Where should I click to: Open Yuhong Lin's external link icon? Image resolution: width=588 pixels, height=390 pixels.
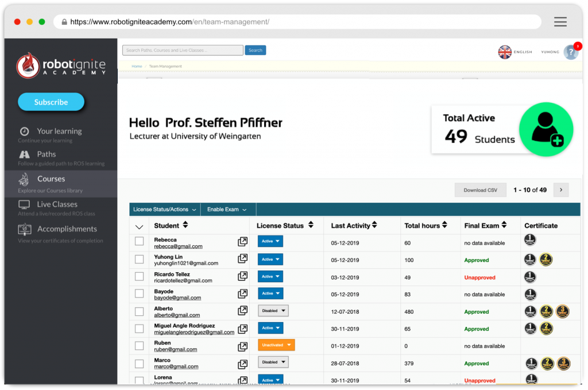(243, 258)
